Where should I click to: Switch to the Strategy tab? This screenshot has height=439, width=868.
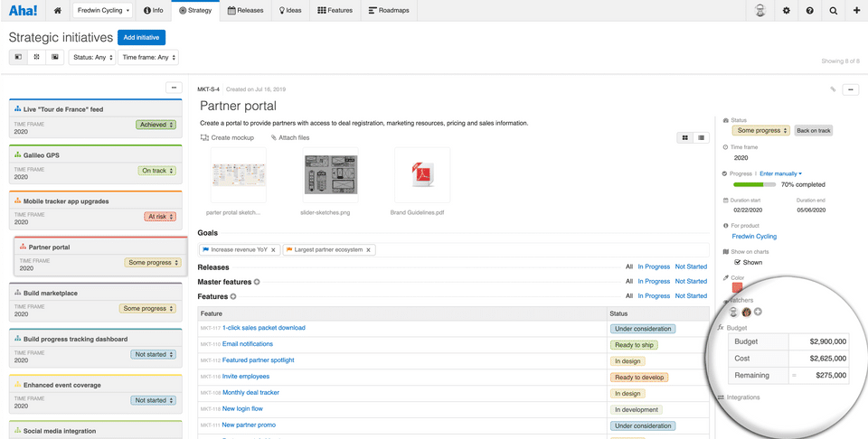tap(195, 11)
